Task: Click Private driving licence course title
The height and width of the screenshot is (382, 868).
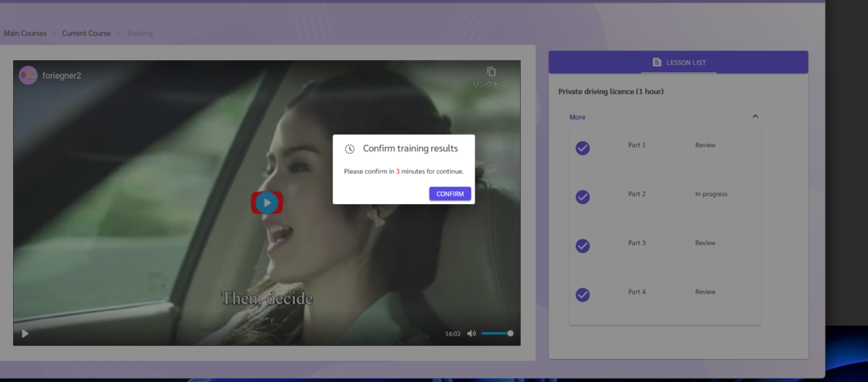Action: [x=611, y=92]
